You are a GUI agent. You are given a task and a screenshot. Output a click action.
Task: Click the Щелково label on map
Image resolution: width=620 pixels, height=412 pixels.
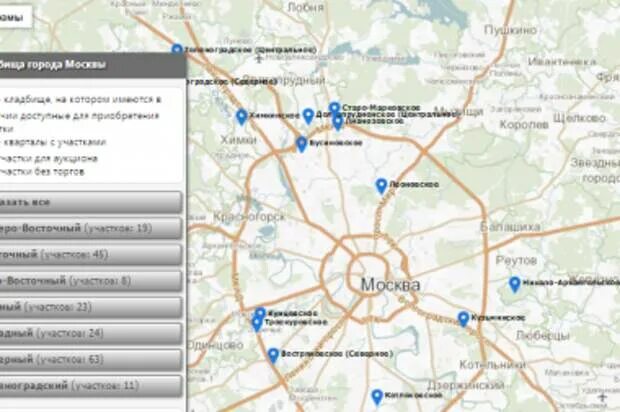pos(579,118)
